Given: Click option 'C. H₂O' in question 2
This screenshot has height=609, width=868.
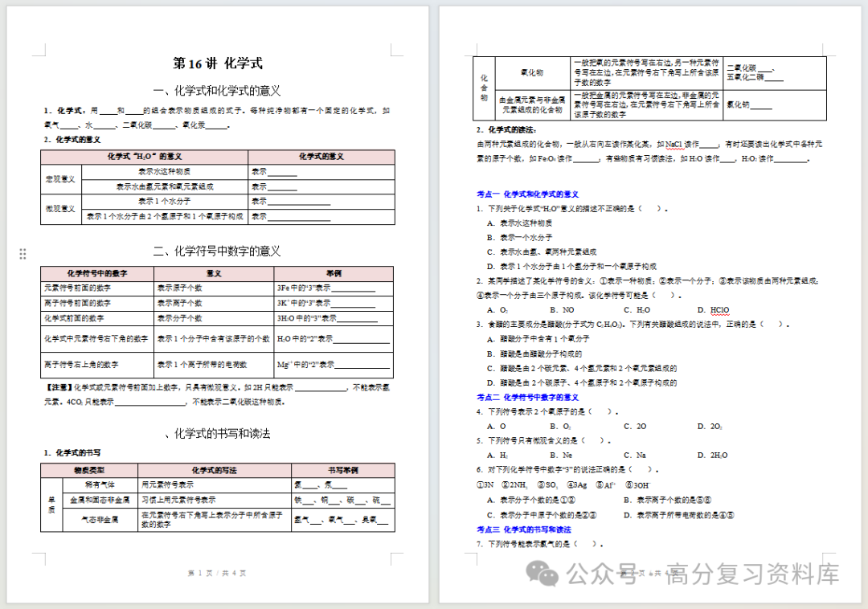Looking at the screenshot, I should [x=637, y=310].
